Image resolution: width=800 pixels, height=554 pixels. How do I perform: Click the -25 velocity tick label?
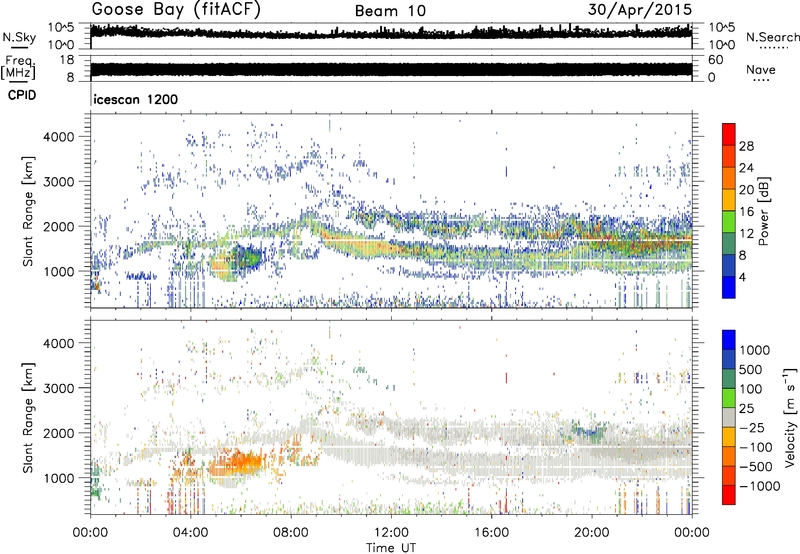pyautogui.click(x=751, y=427)
